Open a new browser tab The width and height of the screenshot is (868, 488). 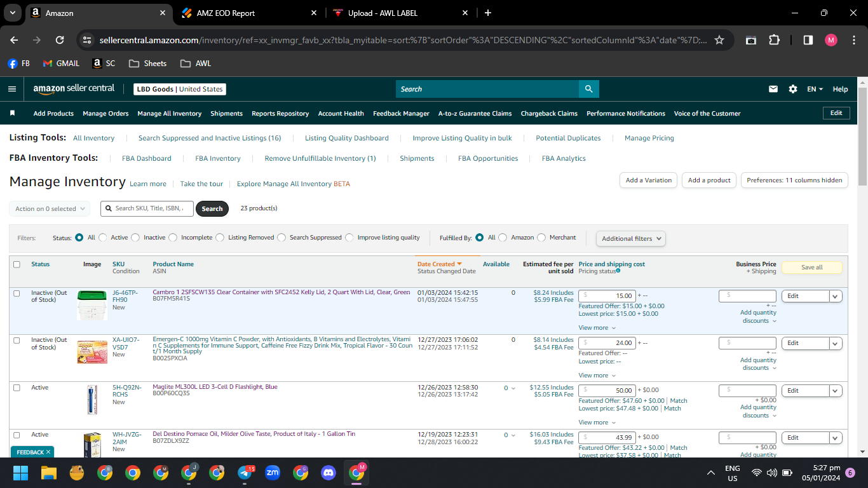point(488,13)
